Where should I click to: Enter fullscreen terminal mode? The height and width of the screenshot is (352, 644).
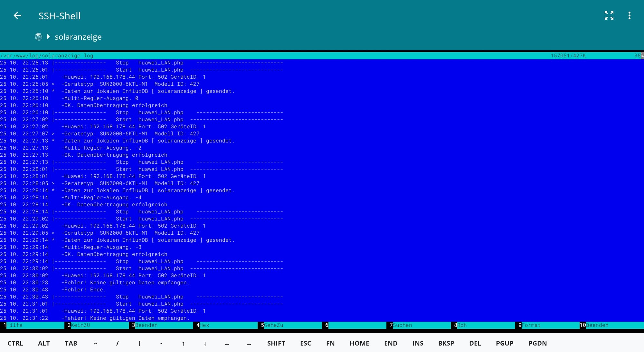[609, 15]
